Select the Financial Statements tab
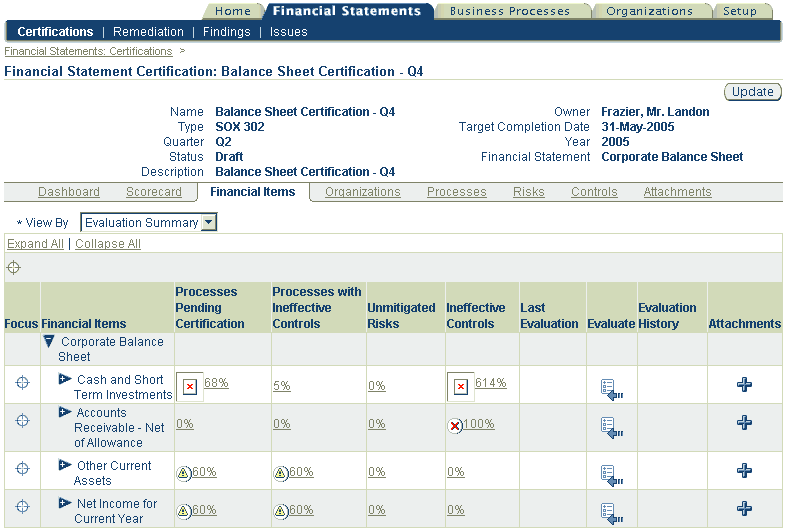 pyautogui.click(x=347, y=11)
